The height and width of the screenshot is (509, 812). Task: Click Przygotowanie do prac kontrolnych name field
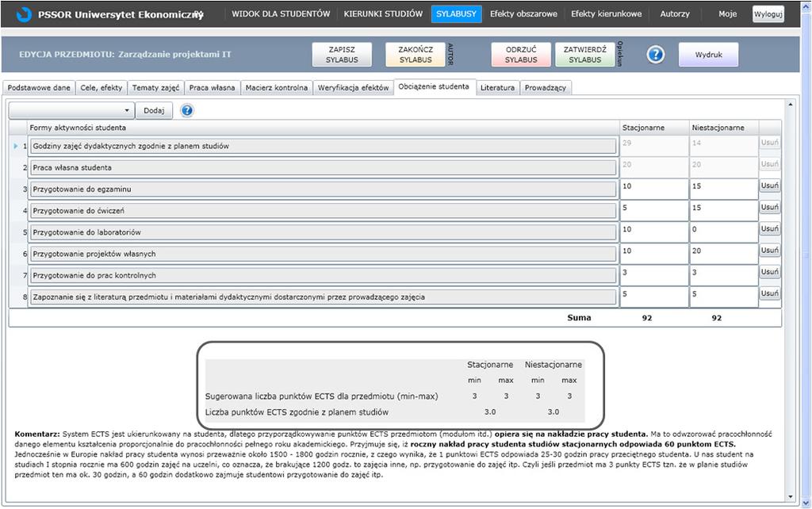(x=323, y=276)
